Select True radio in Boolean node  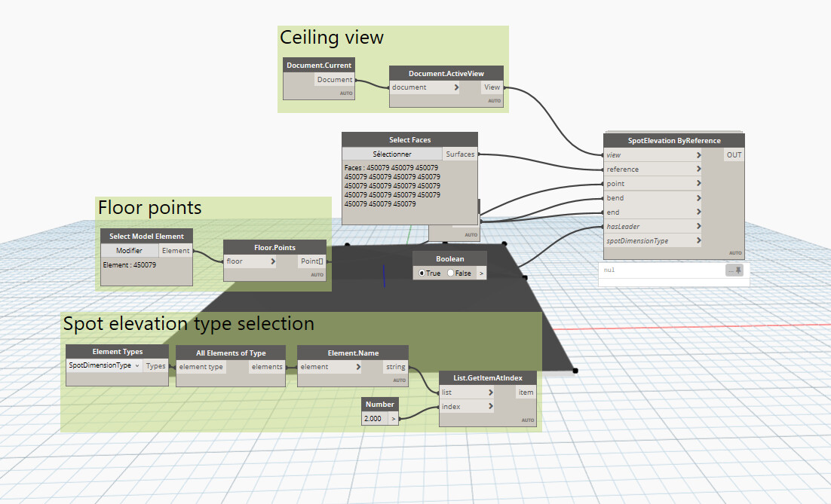[x=422, y=273]
